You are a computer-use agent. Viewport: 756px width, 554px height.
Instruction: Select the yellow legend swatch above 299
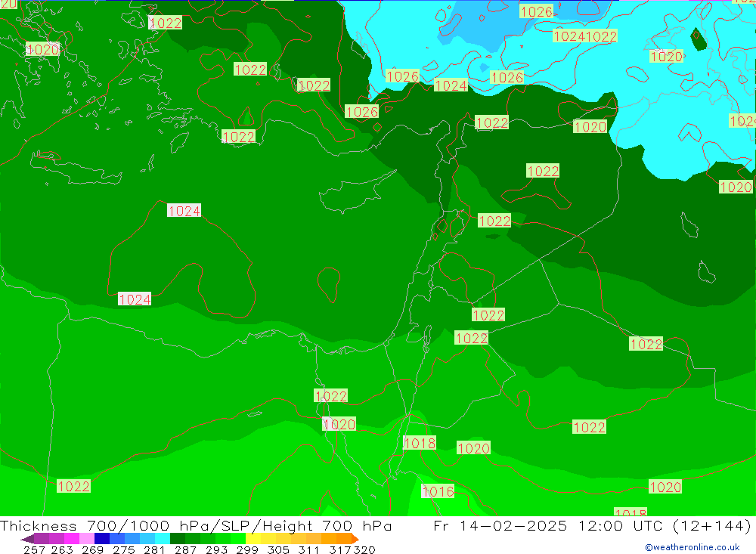click(253, 539)
